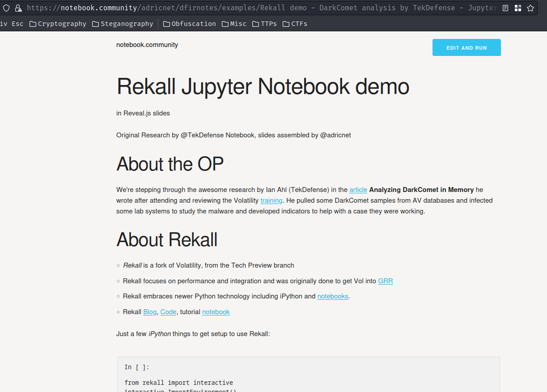Open the Cryptography bookmarks folder
This screenshot has width=547, height=392.
pyautogui.click(x=58, y=24)
